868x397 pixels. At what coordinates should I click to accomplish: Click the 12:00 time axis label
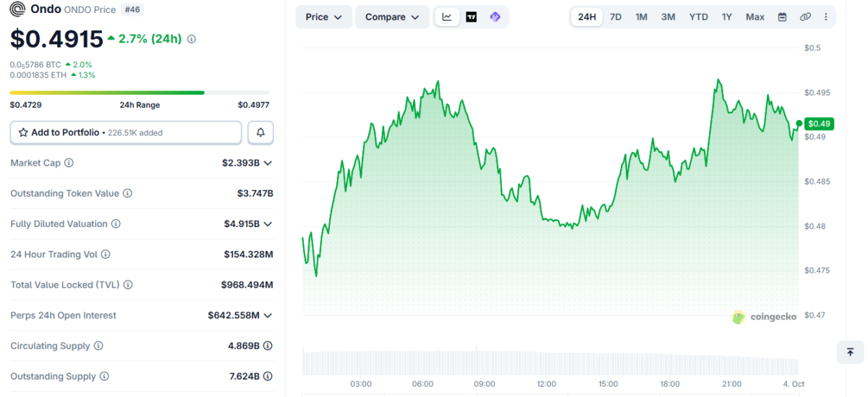coord(546,384)
